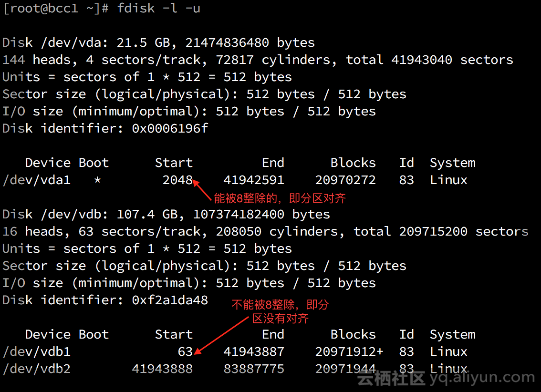
Task: Select disk identifier 0x0006196f
Action: tap(170, 128)
